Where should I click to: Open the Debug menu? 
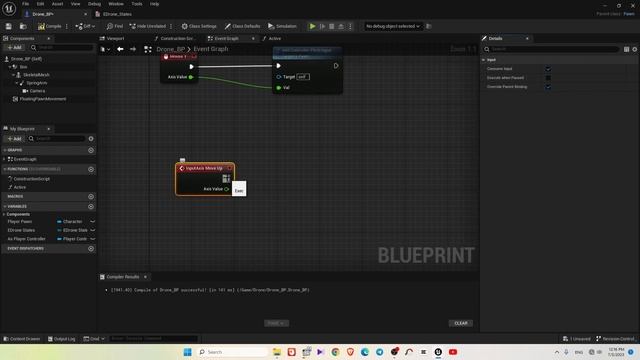click(x=94, y=4)
